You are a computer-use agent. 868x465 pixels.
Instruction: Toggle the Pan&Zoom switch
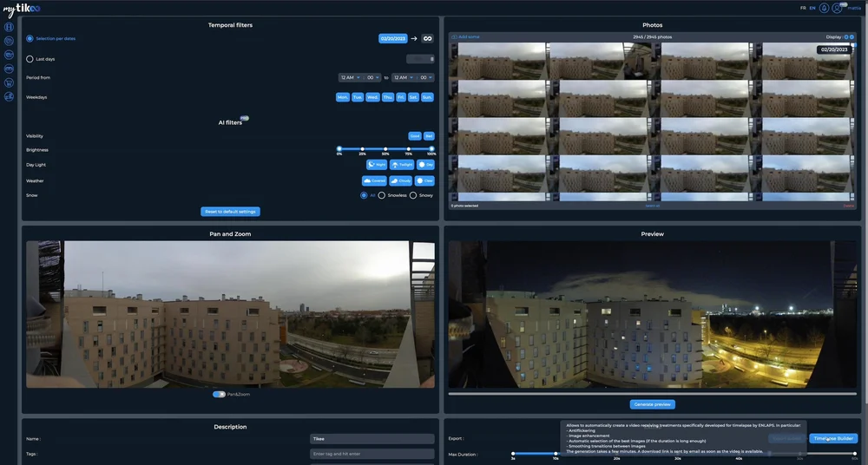[x=220, y=394]
